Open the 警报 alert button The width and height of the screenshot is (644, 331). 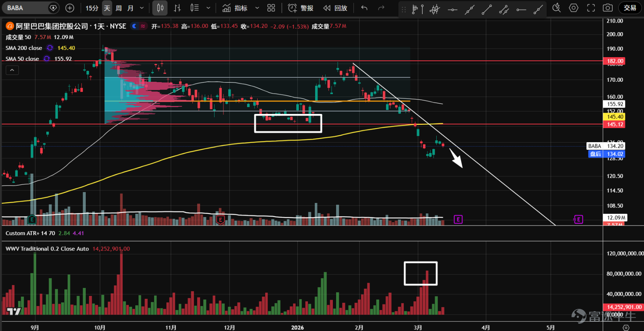[x=301, y=8]
